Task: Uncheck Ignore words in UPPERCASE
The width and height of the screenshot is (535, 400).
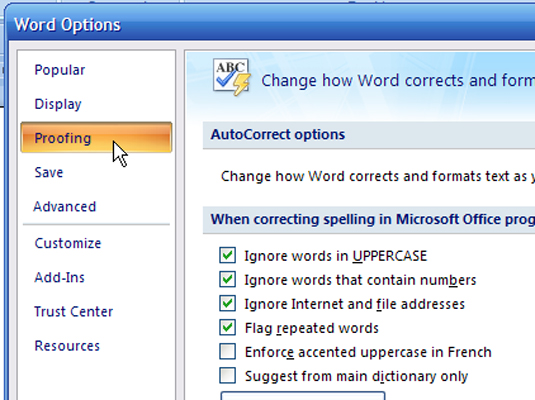Action: 228,255
